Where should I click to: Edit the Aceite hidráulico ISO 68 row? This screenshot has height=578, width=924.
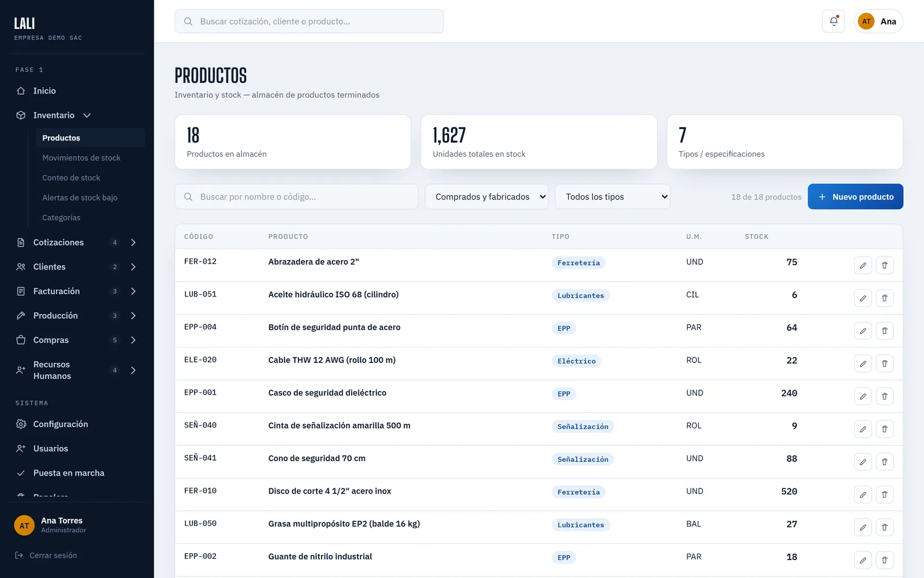tap(863, 298)
